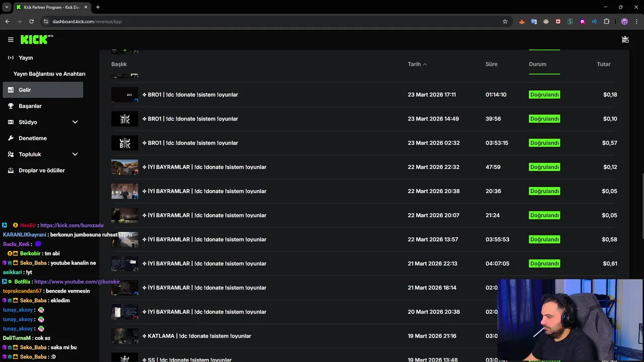Open Yayın Bağlantısı ve Anahtarı
Viewport: 644px width, 362px height.
coord(49,74)
